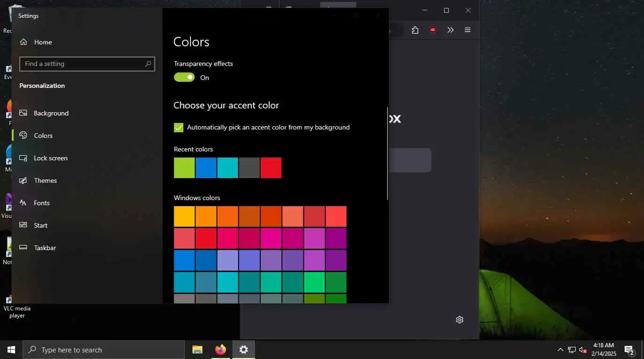The width and height of the screenshot is (644, 359).
Task: Click the Lock screen monitor icon
Action: (23, 158)
